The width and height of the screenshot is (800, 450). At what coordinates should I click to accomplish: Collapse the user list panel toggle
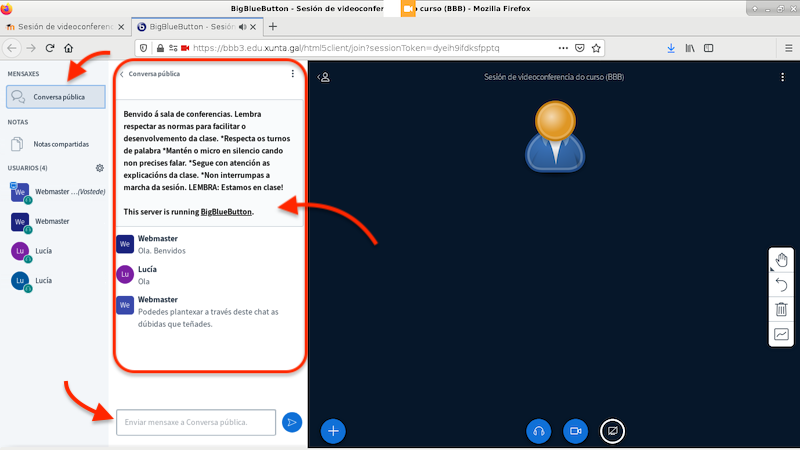click(x=323, y=77)
